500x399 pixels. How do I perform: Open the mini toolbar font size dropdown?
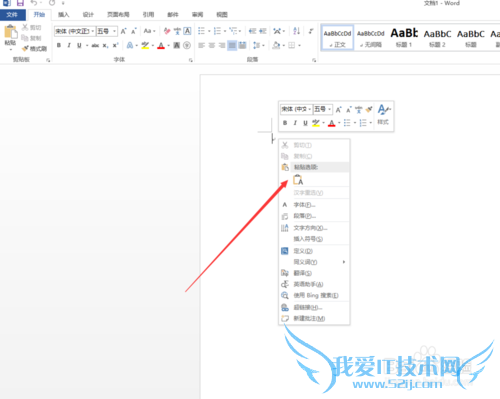[329, 109]
